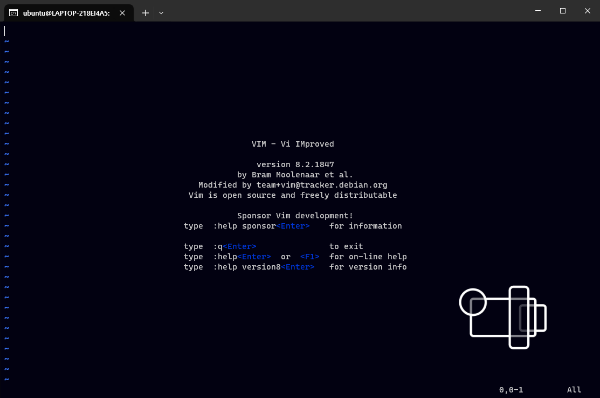
Task: Click the terminal icon in the tab
Action: click(x=13, y=13)
